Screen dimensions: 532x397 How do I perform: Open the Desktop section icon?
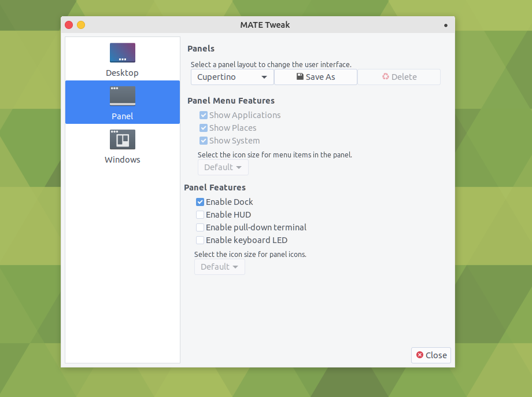(123, 53)
